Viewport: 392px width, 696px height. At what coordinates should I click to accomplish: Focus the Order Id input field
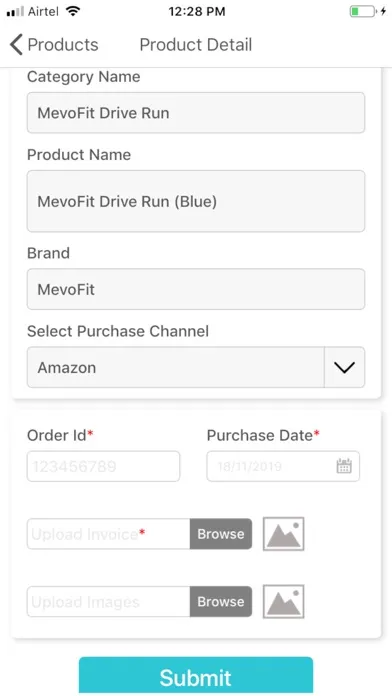click(103, 467)
